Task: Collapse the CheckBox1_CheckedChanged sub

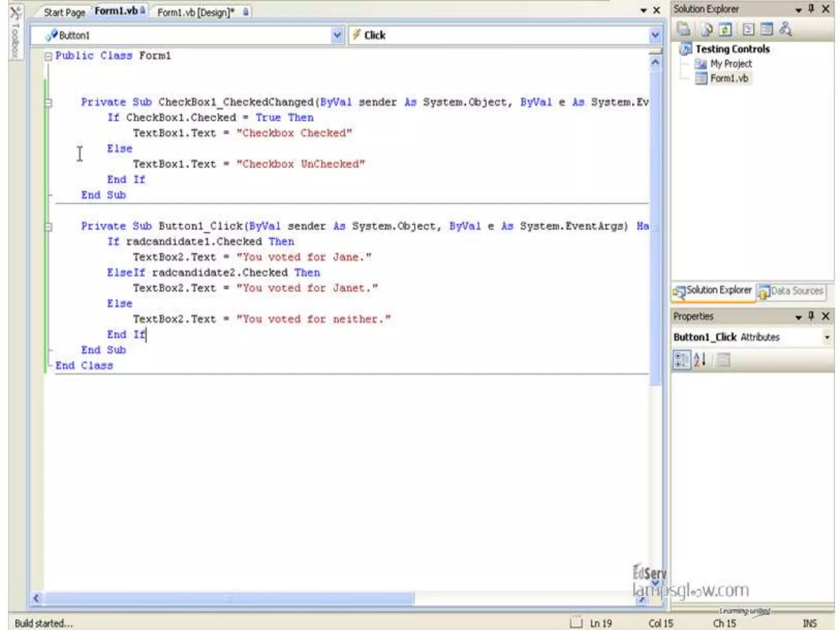Action: (48, 103)
